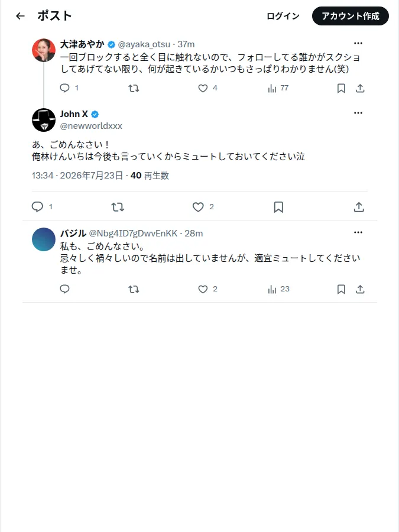
Task: Like John X's main post
Action: point(198,207)
